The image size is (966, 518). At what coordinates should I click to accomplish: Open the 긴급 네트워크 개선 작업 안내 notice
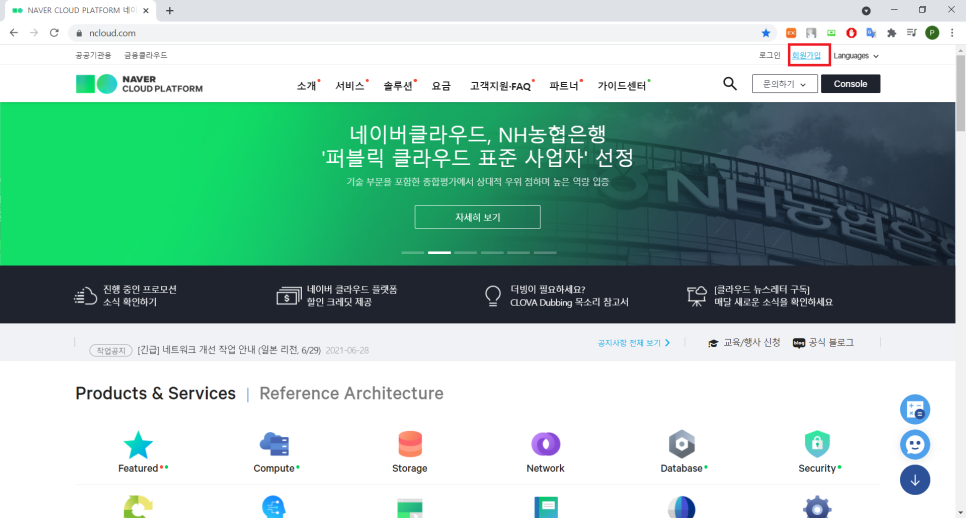(229, 350)
